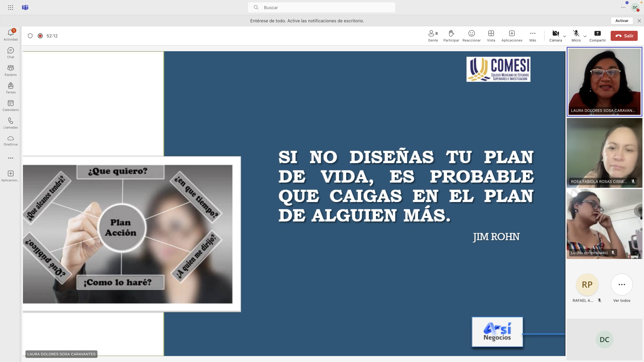Expand the Micro options chevron
The width and height of the screenshot is (644, 362).
(585, 36)
